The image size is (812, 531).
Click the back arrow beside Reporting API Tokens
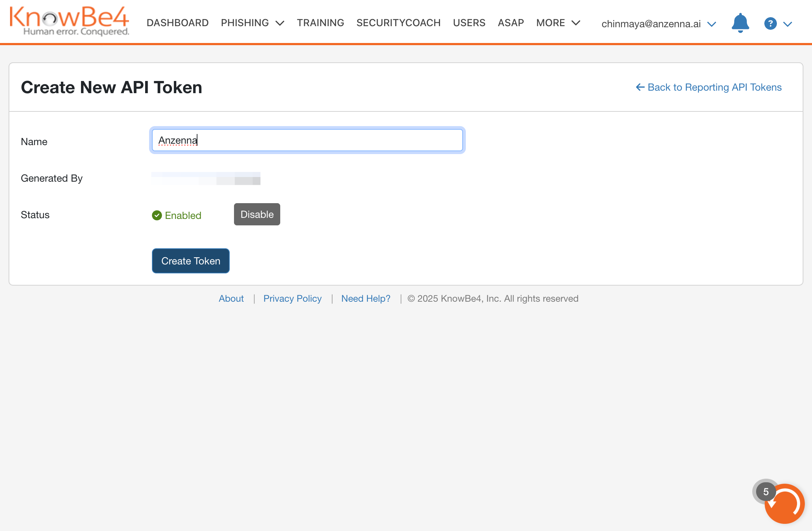pyautogui.click(x=640, y=87)
